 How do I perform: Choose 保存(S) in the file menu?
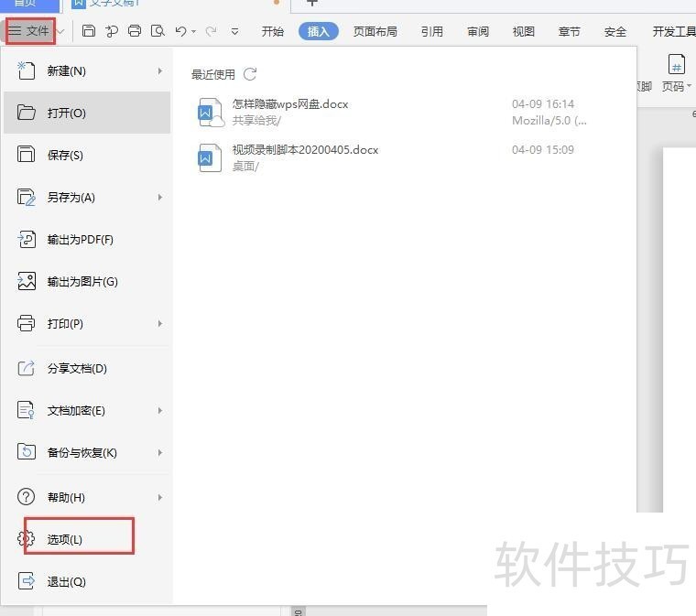87,155
